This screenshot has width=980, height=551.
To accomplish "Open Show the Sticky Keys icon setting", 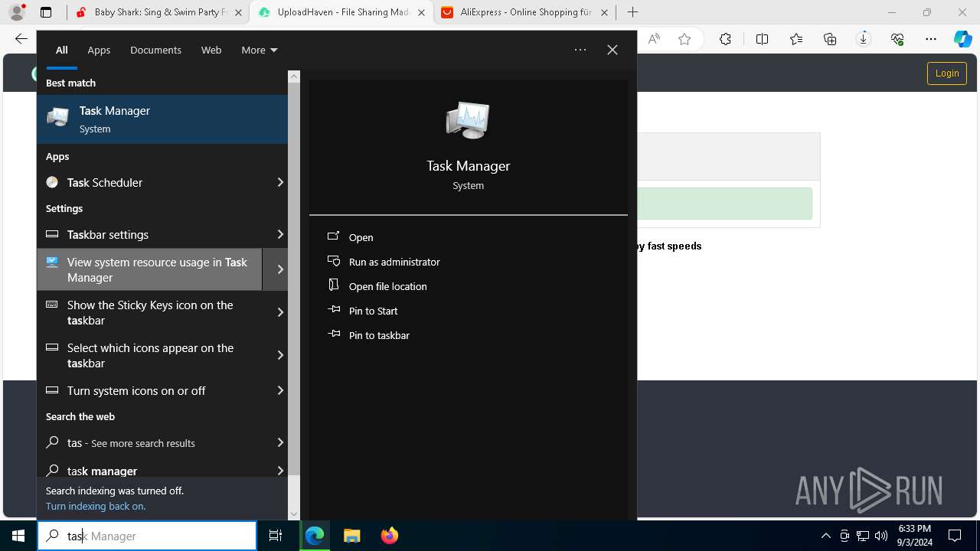I will coord(150,312).
